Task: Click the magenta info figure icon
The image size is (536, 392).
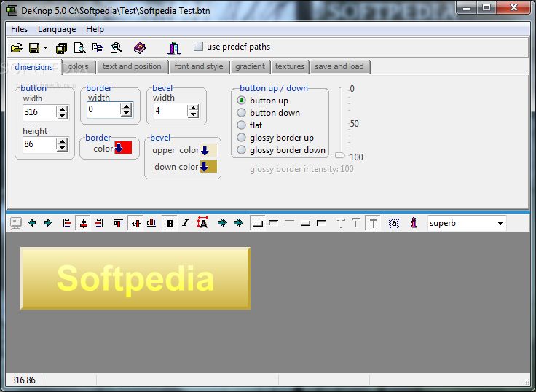Action: (414, 223)
